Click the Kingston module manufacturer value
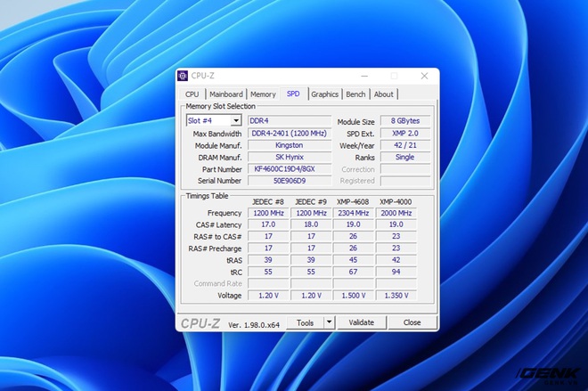Screen dimensions: 588x391 [x=290, y=145]
